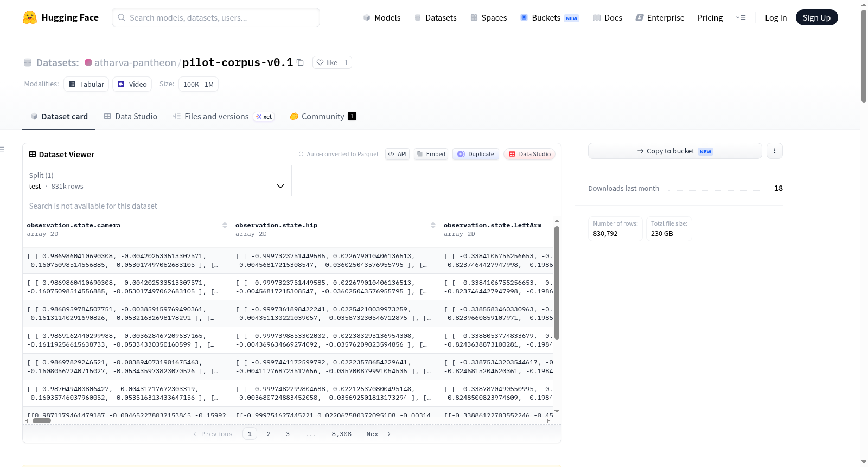Click the like count number 1

(x=346, y=62)
